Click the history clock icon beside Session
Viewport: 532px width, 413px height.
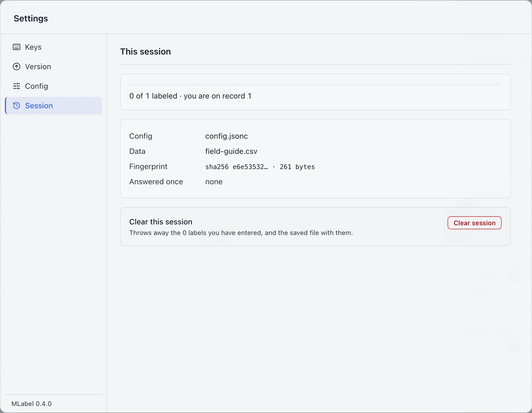[17, 106]
